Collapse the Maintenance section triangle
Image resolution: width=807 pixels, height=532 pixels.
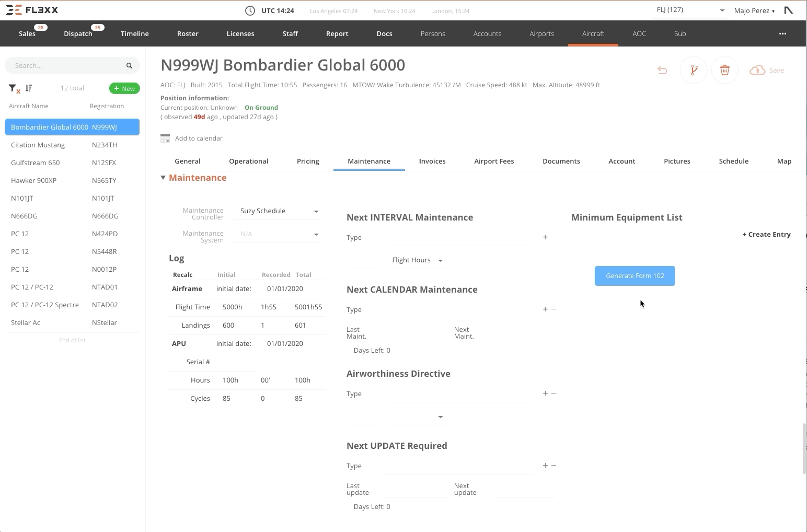163,178
